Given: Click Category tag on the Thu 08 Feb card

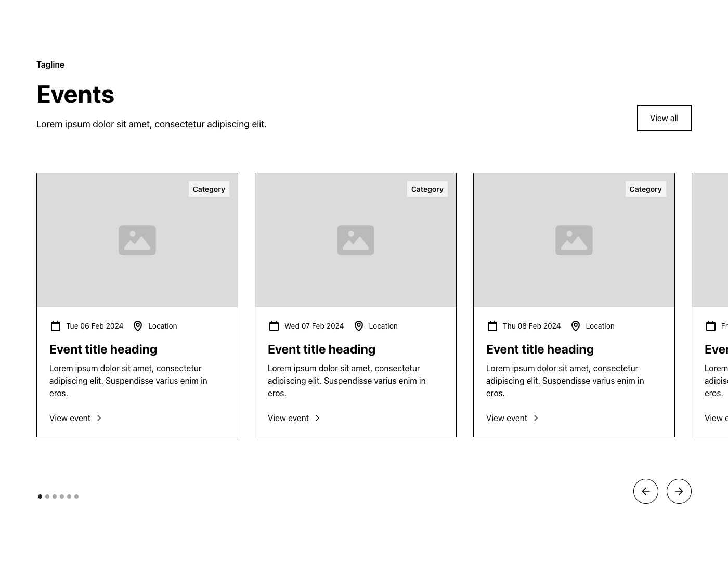Looking at the screenshot, I should point(646,189).
